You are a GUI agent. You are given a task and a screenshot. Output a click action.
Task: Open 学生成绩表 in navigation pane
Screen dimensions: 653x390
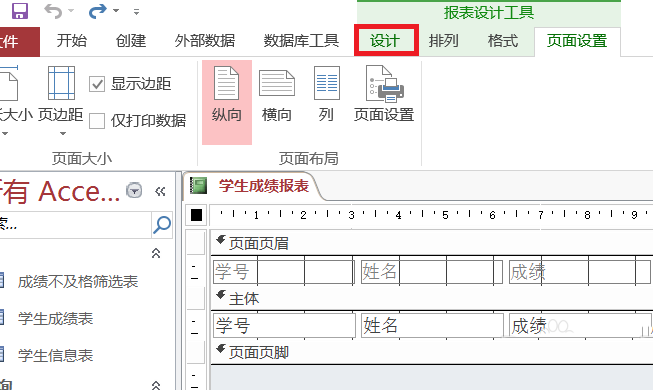[x=55, y=319]
